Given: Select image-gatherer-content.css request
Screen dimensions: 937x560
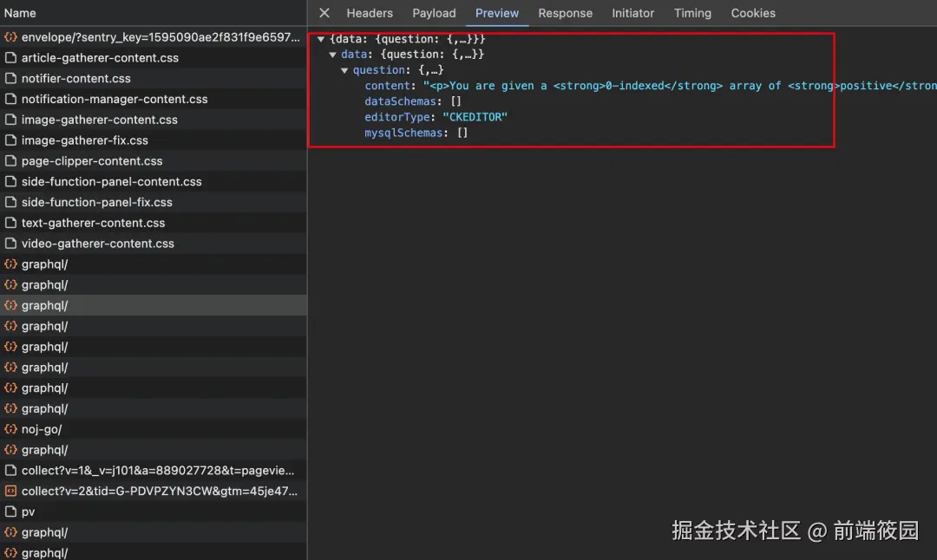Looking at the screenshot, I should (154, 120).
